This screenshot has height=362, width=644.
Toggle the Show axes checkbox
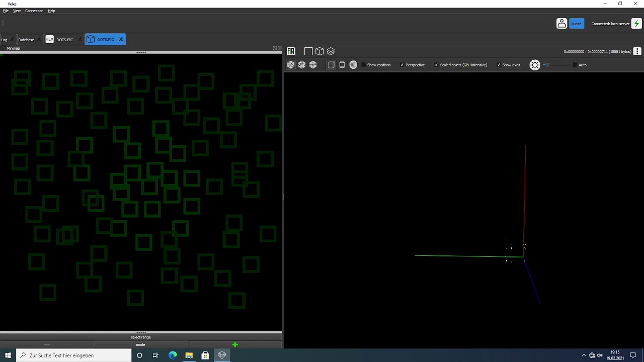(x=499, y=65)
